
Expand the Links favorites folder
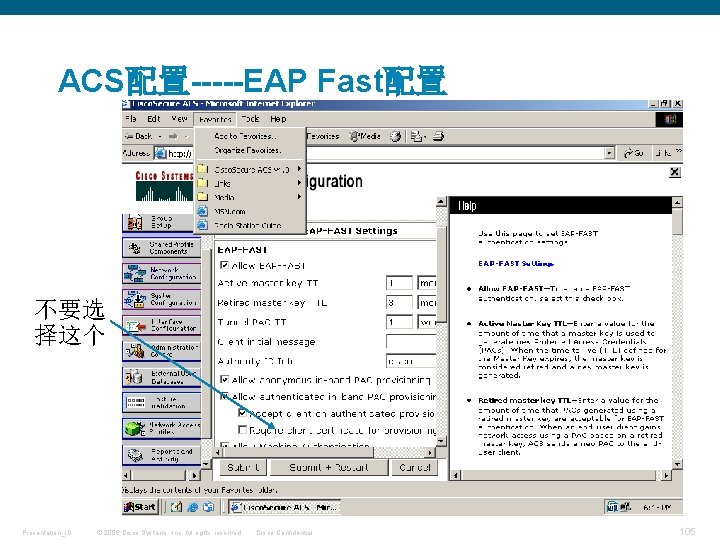(250, 183)
